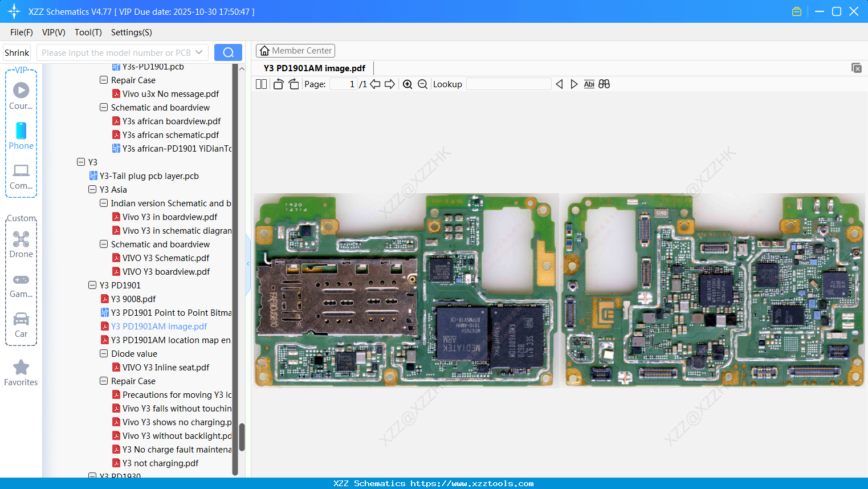Collapse the Y3 Asia node

pos(92,189)
